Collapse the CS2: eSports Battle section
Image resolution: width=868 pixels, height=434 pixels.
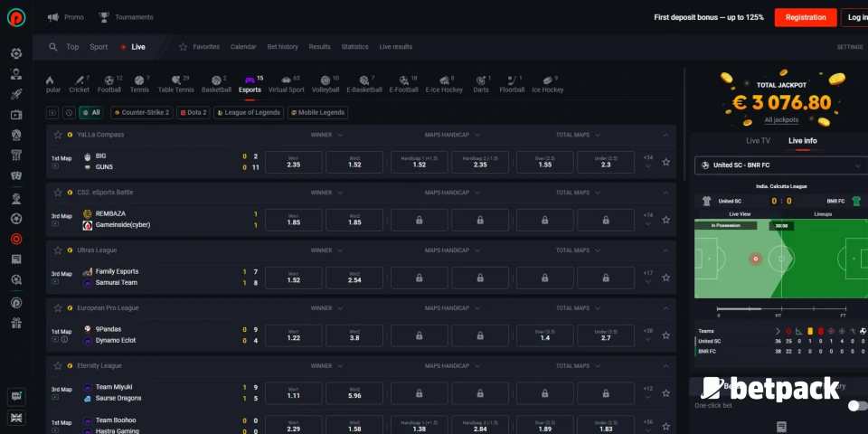665,193
